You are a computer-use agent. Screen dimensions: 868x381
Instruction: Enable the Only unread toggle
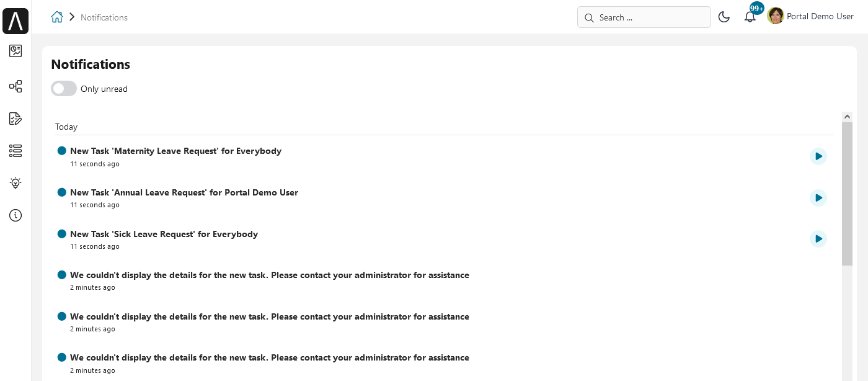coord(64,89)
